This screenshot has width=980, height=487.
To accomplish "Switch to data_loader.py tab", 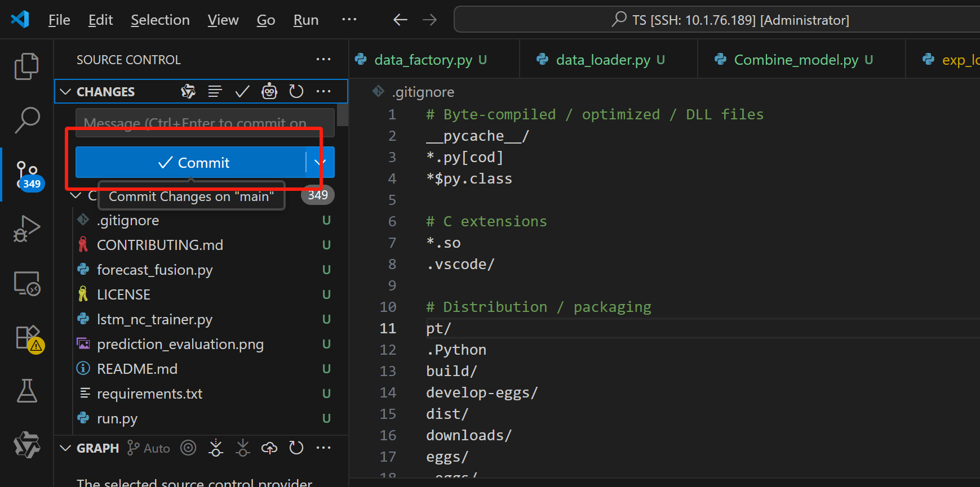I will [x=609, y=60].
